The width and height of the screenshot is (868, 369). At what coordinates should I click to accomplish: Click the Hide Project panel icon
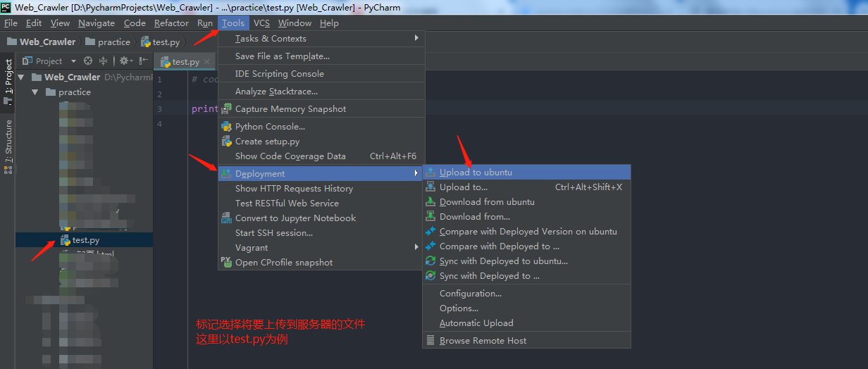pyautogui.click(x=143, y=61)
